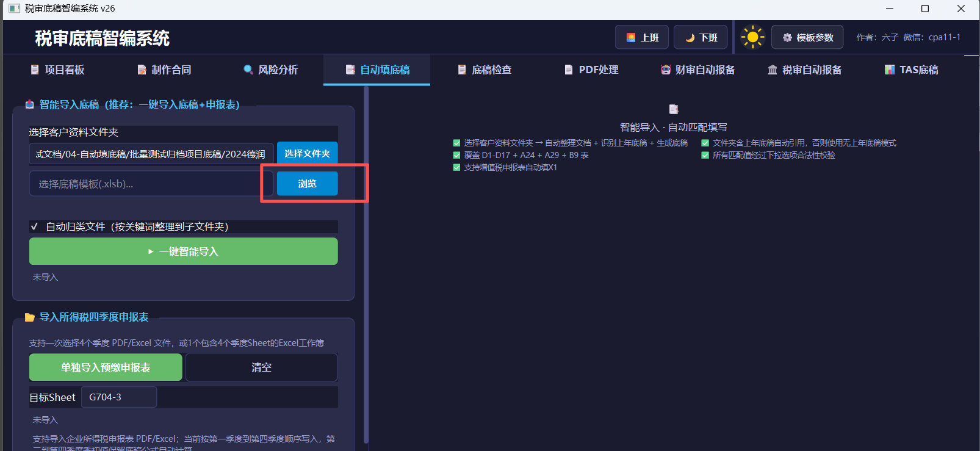Open the 项目看板 tab
980x451 pixels.
pyautogui.click(x=57, y=70)
